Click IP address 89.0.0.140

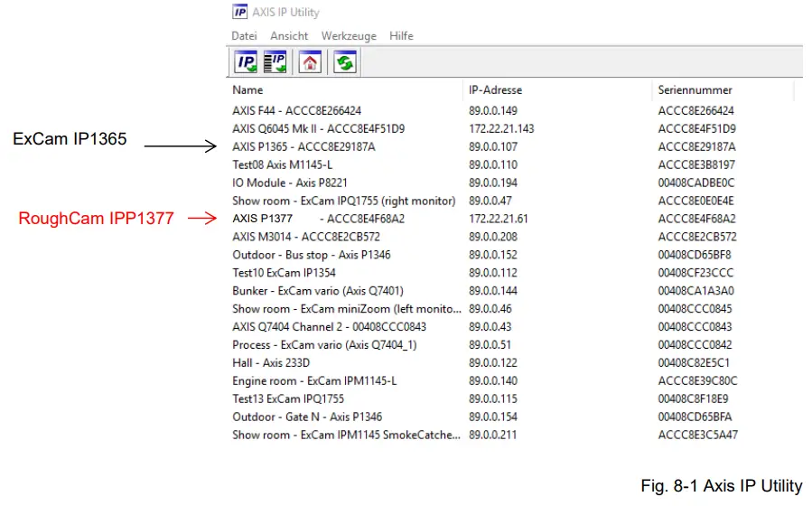[x=493, y=381]
